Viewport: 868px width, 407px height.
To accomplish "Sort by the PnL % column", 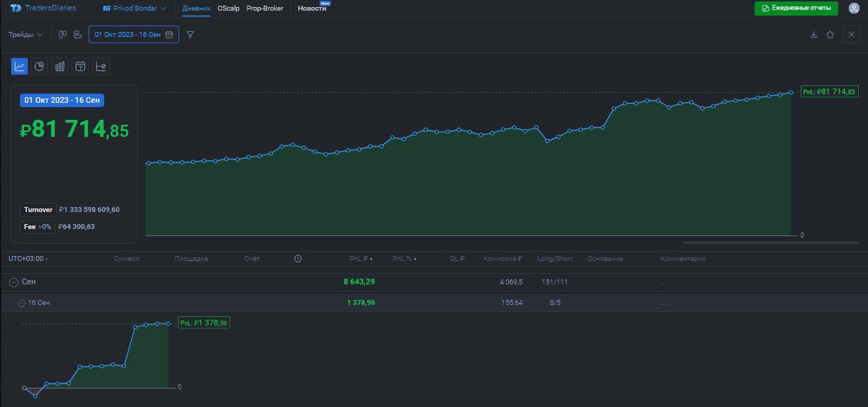I will pyautogui.click(x=405, y=259).
